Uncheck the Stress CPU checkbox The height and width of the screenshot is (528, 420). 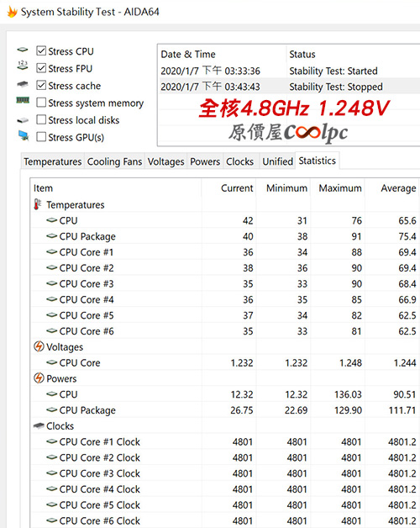pyautogui.click(x=41, y=50)
